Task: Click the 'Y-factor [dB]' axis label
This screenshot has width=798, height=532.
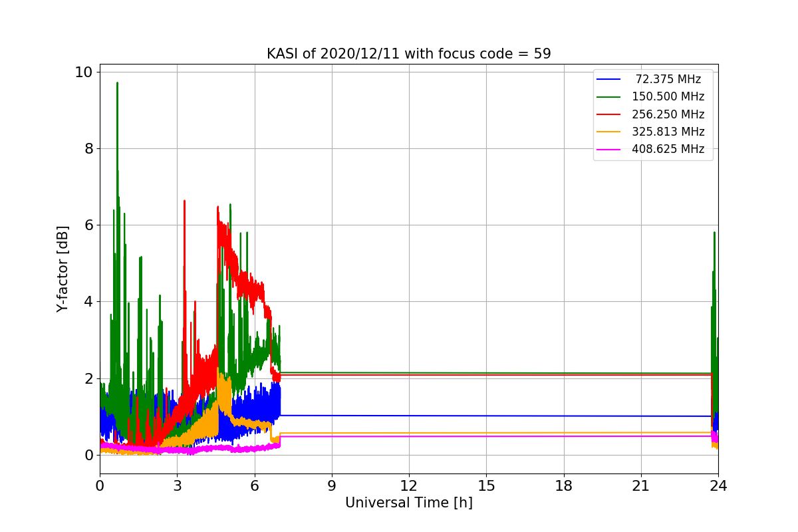Action: (x=63, y=269)
